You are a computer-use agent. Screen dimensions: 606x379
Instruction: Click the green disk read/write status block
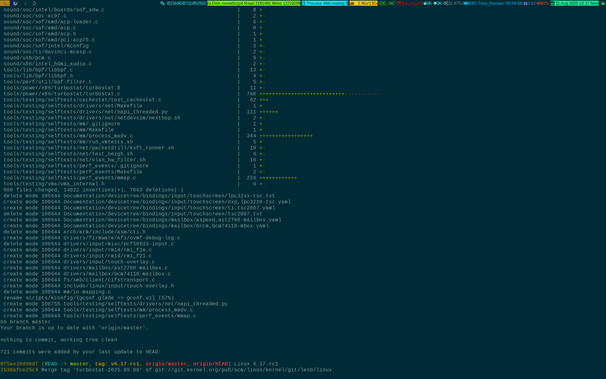[254, 3]
